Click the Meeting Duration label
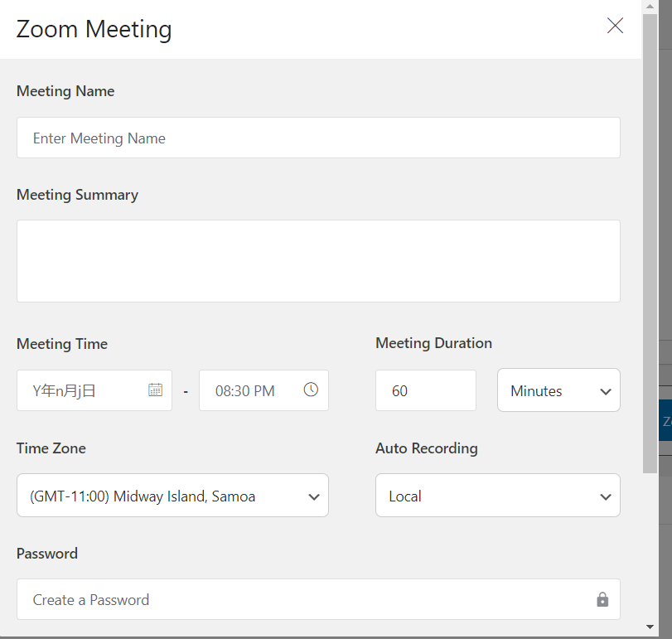672x639 pixels. tap(433, 343)
